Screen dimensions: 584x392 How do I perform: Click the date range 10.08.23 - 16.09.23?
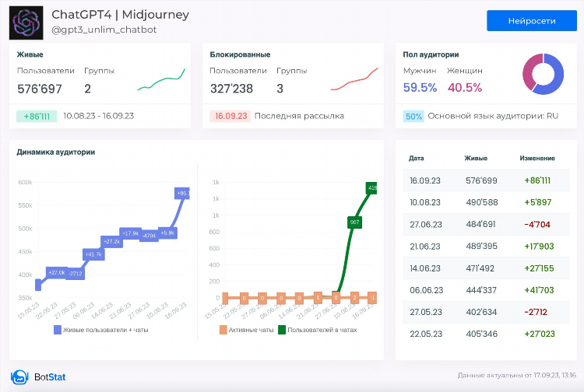pos(98,116)
